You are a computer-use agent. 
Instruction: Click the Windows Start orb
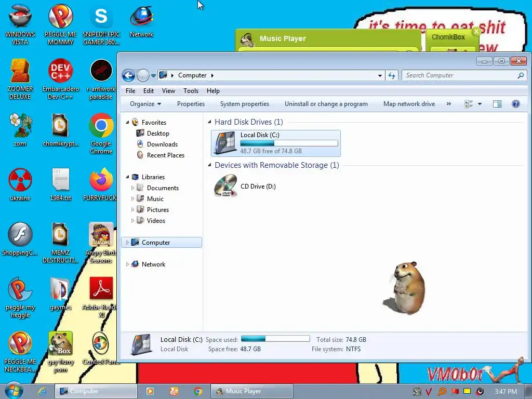pos(14,391)
